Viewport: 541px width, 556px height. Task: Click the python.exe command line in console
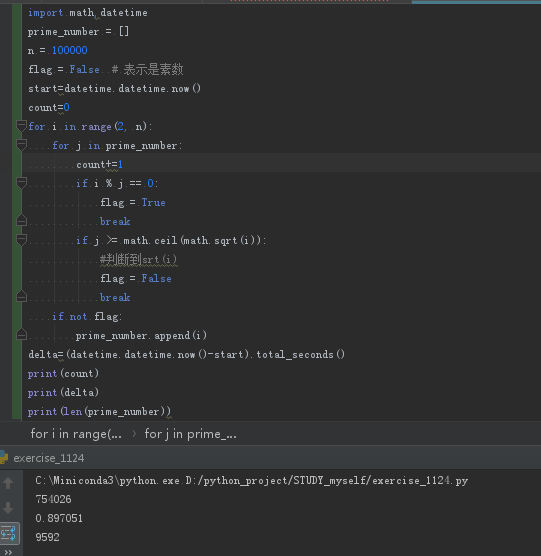tap(252, 480)
